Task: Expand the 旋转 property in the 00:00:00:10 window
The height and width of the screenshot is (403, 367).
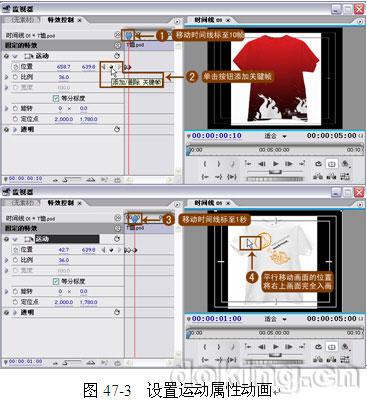Action: pyautogui.click(x=6, y=109)
